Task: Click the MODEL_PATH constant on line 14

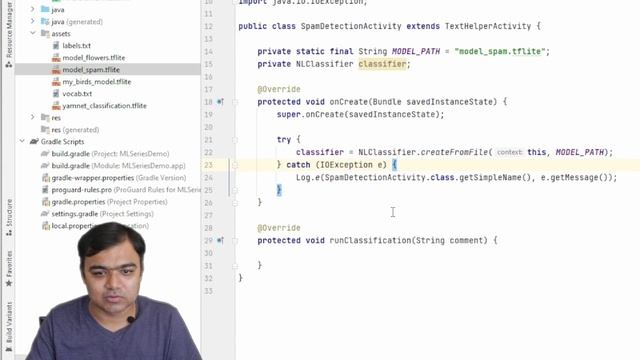Action: coord(416,51)
